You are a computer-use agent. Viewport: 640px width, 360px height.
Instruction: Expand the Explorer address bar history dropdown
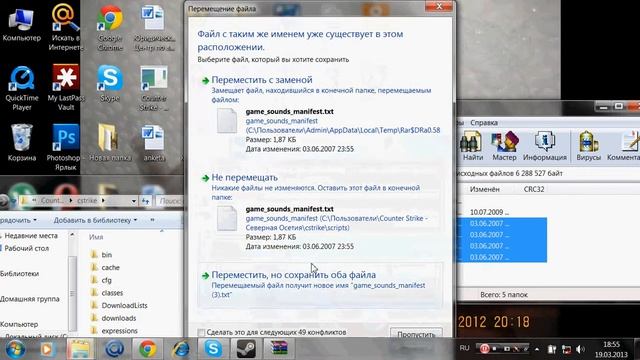coord(133,201)
